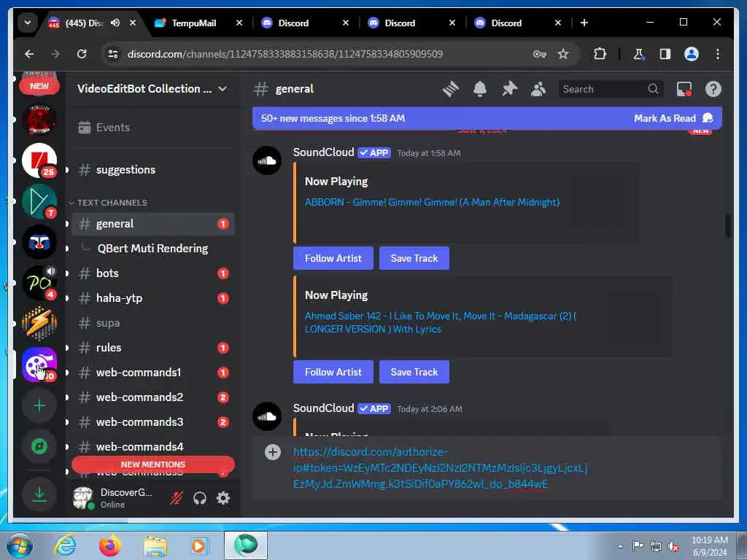Open the Chrome three-dot menu
This screenshot has height=560, width=747.
(x=718, y=54)
